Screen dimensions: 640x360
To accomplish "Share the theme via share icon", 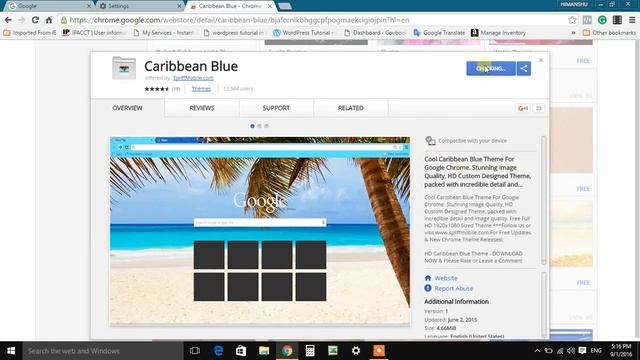I will [x=524, y=69].
